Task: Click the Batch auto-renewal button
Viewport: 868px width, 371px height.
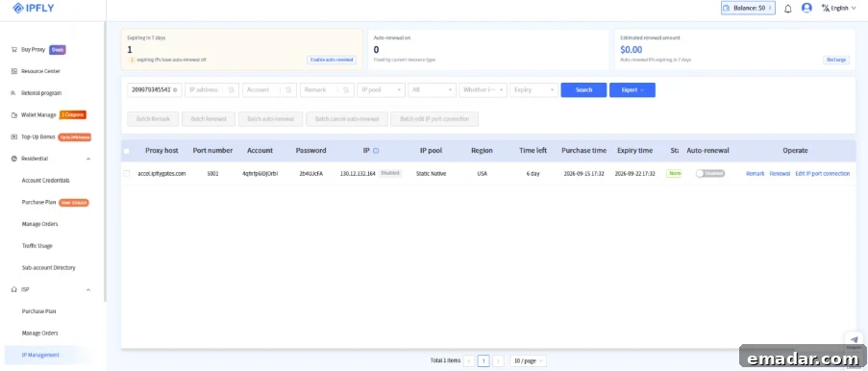Action: 271,119
